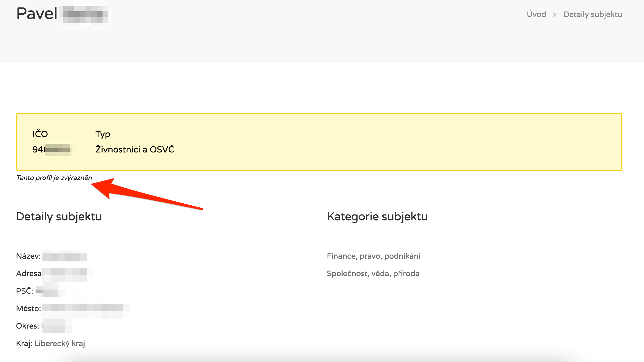
Task: Select the Liberecký kraj value
Action: (60, 343)
